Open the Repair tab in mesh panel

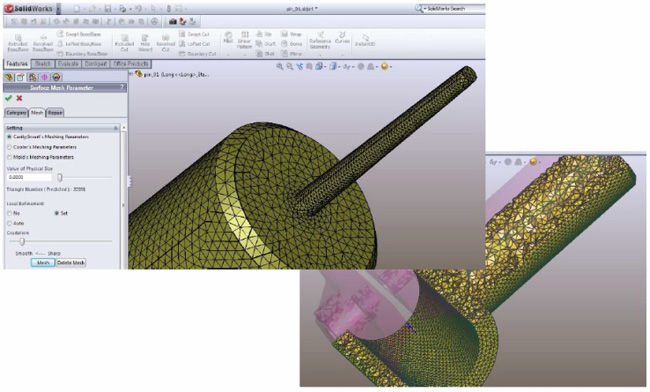point(55,113)
